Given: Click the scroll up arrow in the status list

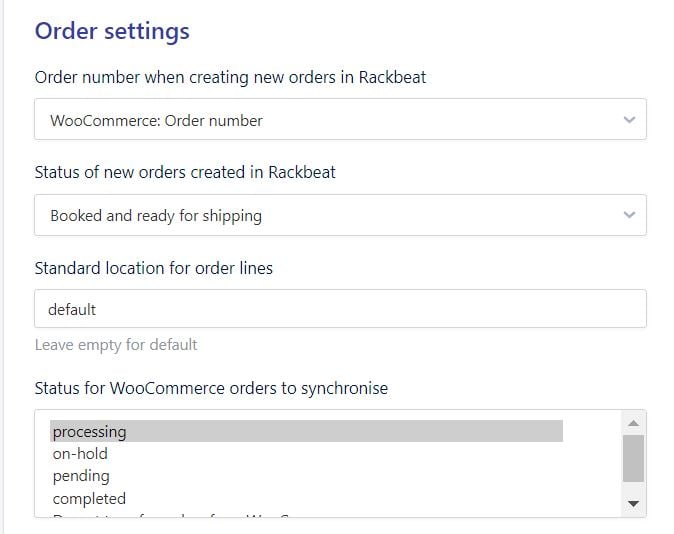Looking at the screenshot, I should [632, 421].
